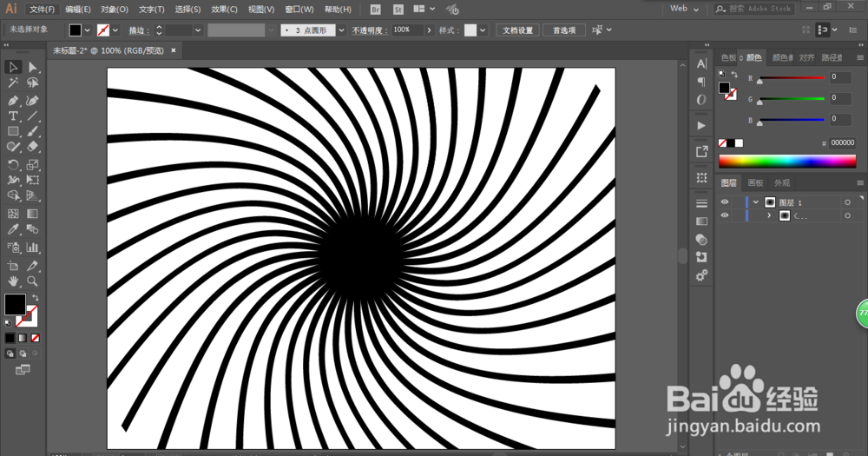
Task: Open the 3 点圆形 brush dropdown
Action: (x=341, y=30)
